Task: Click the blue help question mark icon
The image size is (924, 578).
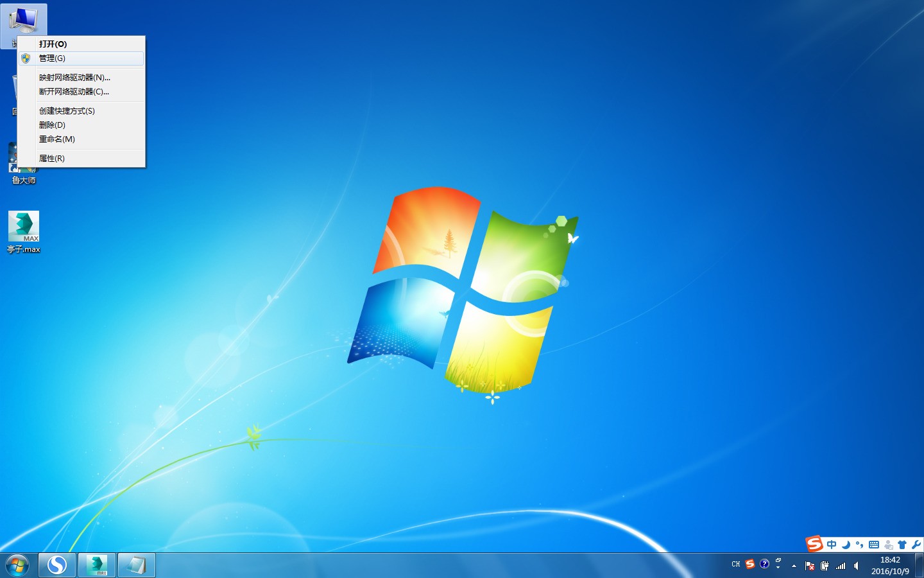Action: 764,564
